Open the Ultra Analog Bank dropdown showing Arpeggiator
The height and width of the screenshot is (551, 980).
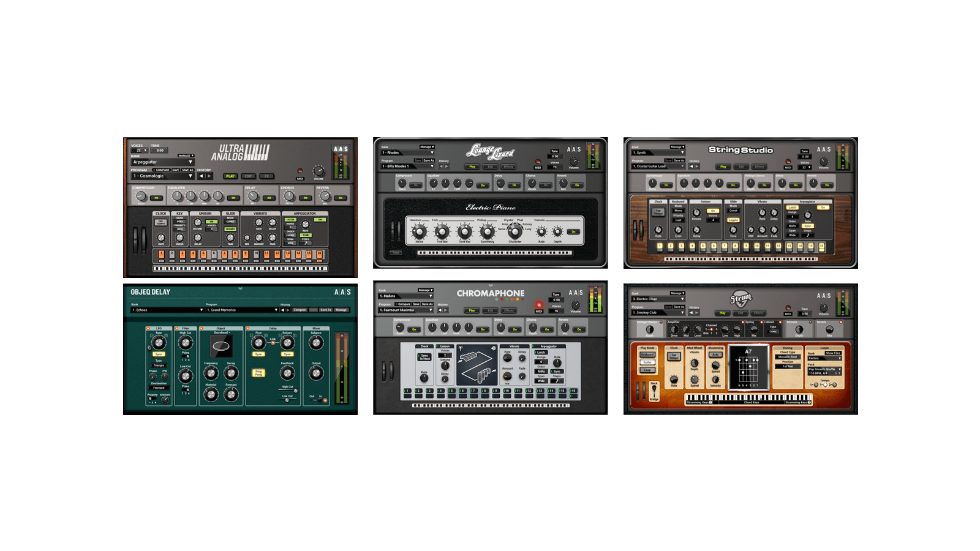pos(163,162)
